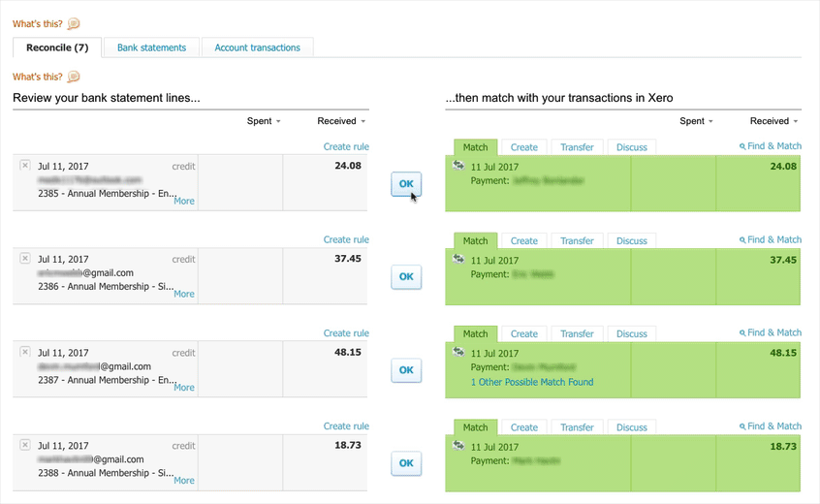Expand More details for the 2388 Annual Membership line
This screenshot has height=504, width=820.
184,481
